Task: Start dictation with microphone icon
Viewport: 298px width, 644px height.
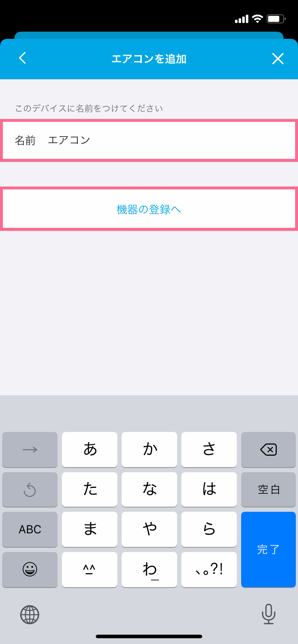Action: 268,614
